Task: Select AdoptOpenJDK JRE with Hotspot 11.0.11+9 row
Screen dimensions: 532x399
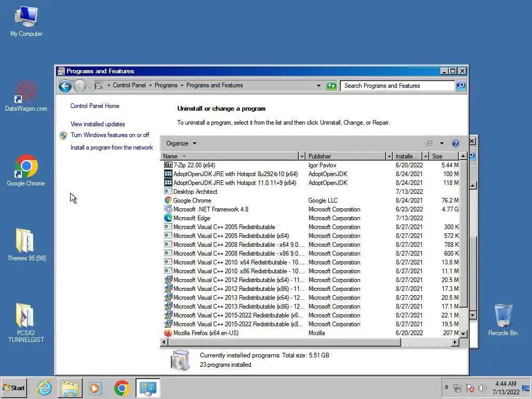Action: pyautogui.click(x=310, y=182)
